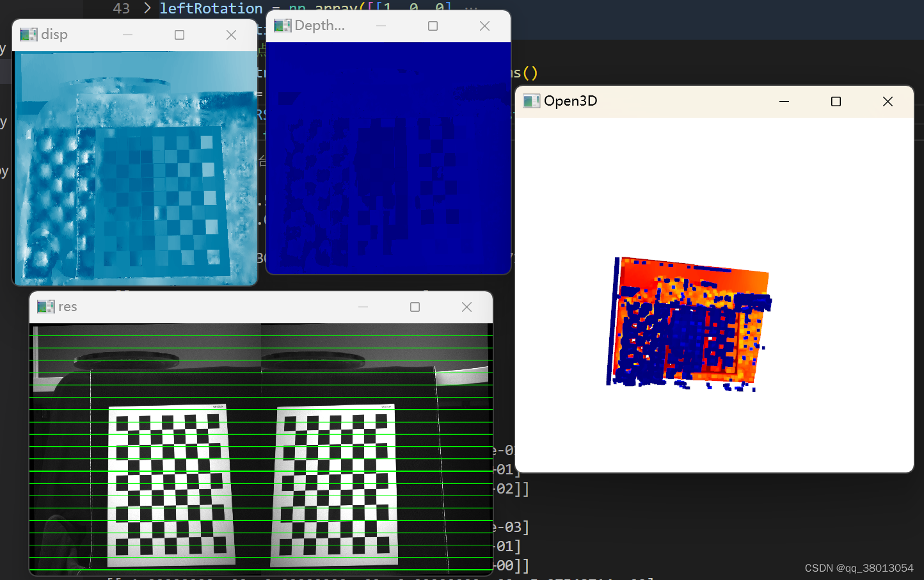Close the disp window
This screenshot has height=580, width=924.
[232, 35]
